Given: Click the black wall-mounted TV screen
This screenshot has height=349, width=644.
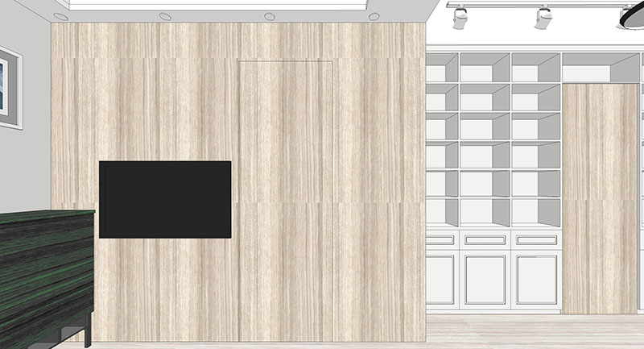Looking at the screenshot, I should tap(165, 199).
